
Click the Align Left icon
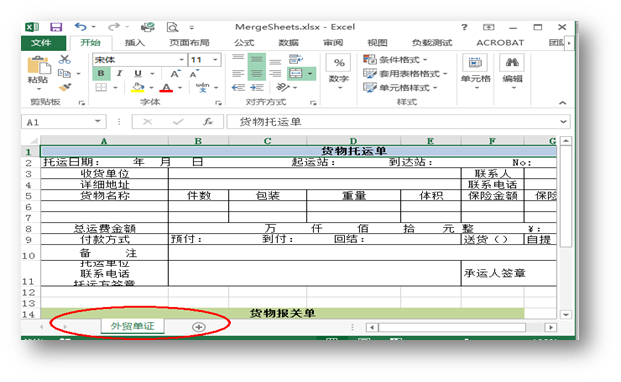[238, 74]
